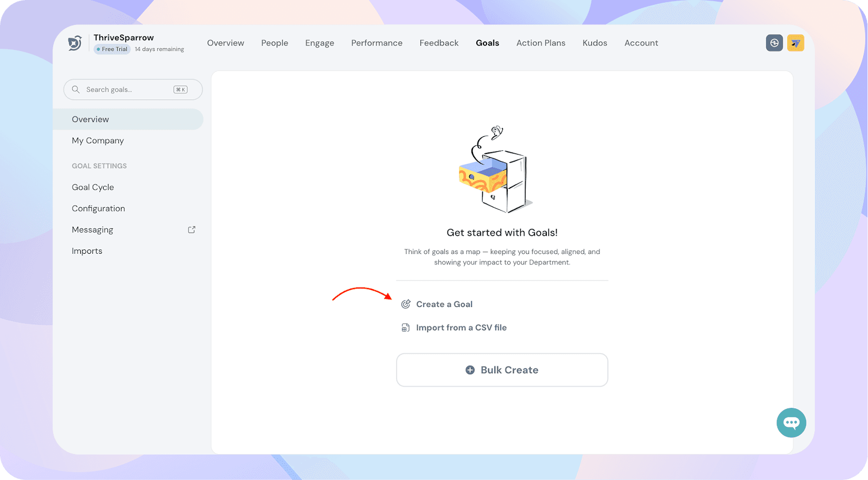
Task: Click the CSV file import icon
Action: pos(405,328)
